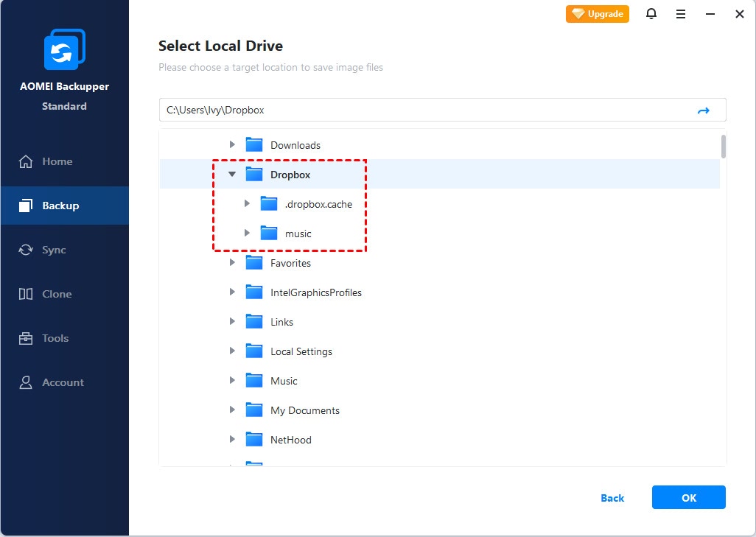This screenshot has height=537, width=756.
Task: Click the Upgrade button
Action: (x=598, y=14)
